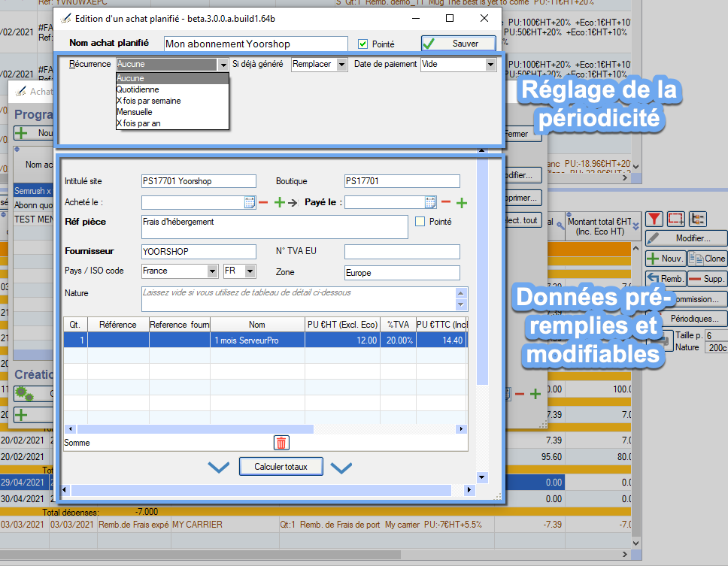Click the Réf pièce text area
The width and height of the screenshot is (728, 566).
coord(275,227)
